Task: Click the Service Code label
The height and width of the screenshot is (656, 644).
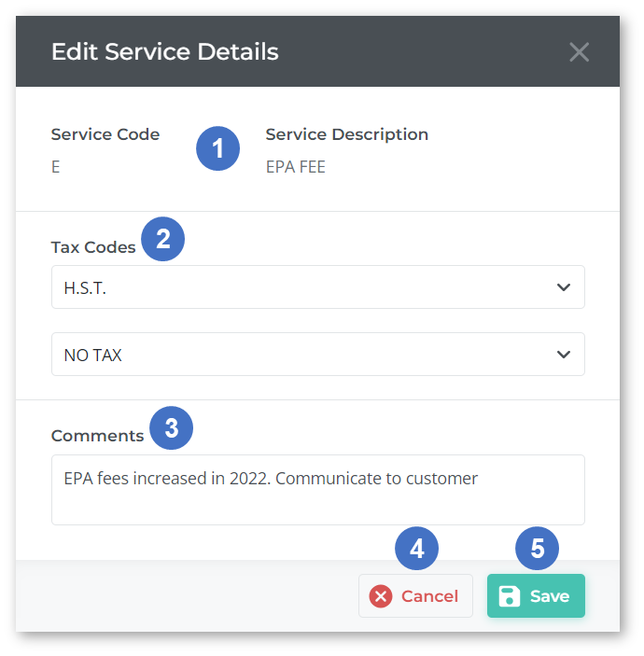Action: 105,134
